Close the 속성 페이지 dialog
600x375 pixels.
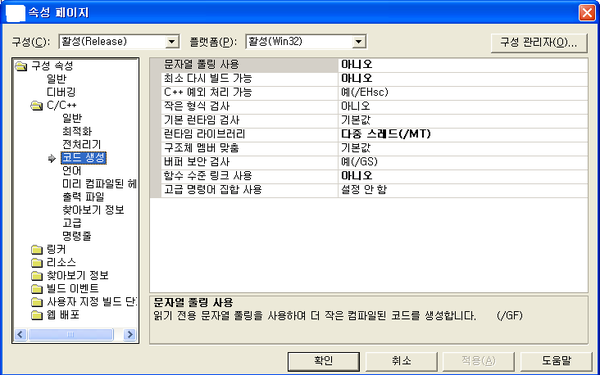coord(587,13)
